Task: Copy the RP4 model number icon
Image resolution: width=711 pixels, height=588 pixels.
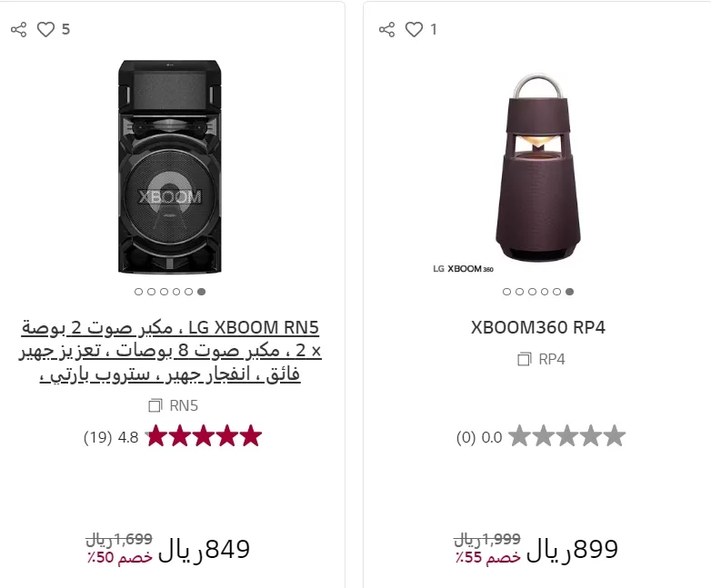Action: coord(524,359)
